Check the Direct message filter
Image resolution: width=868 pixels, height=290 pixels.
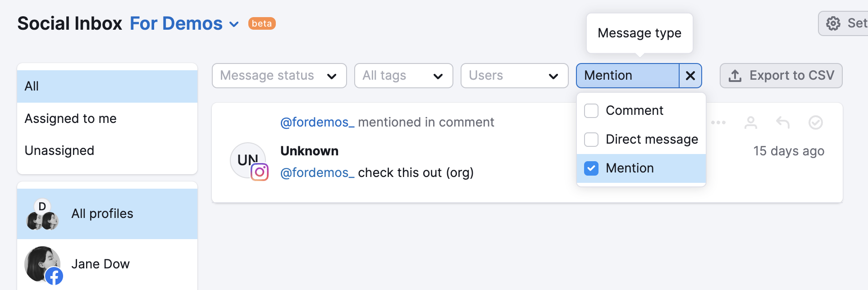coord(591,139)
